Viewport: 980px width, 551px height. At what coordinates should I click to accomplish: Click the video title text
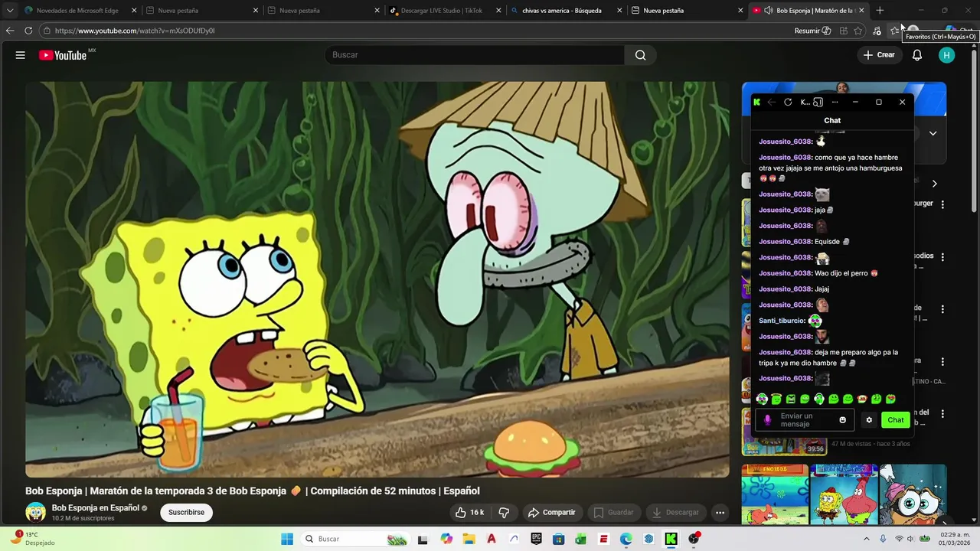coord(253,491)
